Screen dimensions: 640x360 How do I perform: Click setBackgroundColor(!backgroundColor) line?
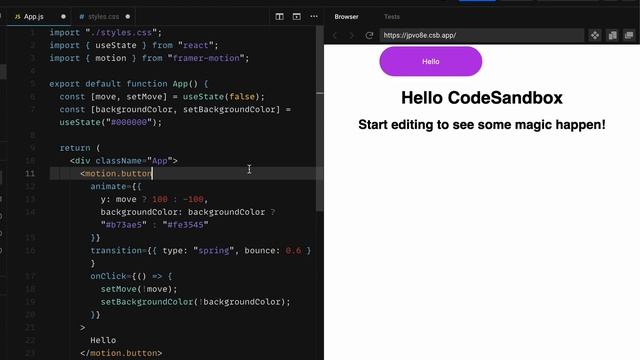196,302
